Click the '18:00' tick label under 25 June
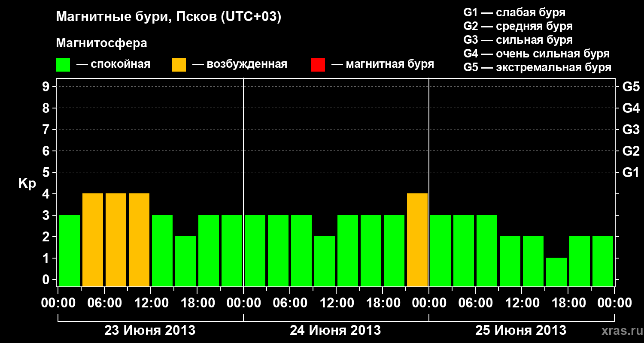 (x=568, y=303)
